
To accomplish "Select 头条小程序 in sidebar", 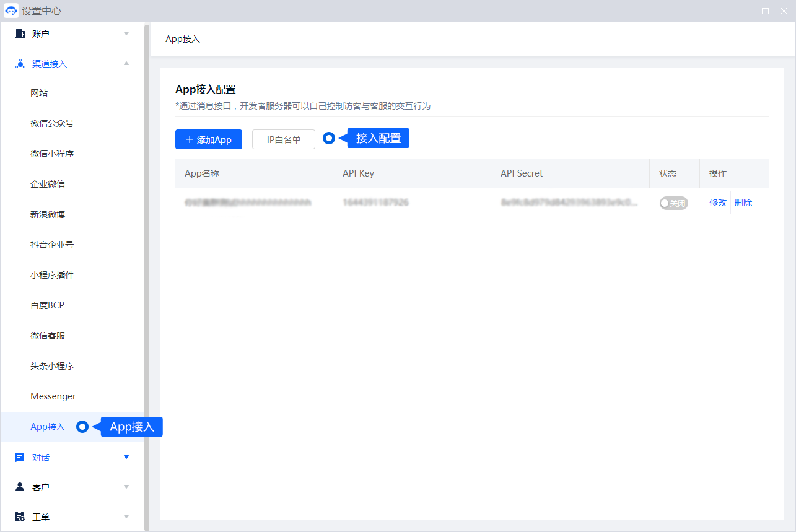I will 52,366.
